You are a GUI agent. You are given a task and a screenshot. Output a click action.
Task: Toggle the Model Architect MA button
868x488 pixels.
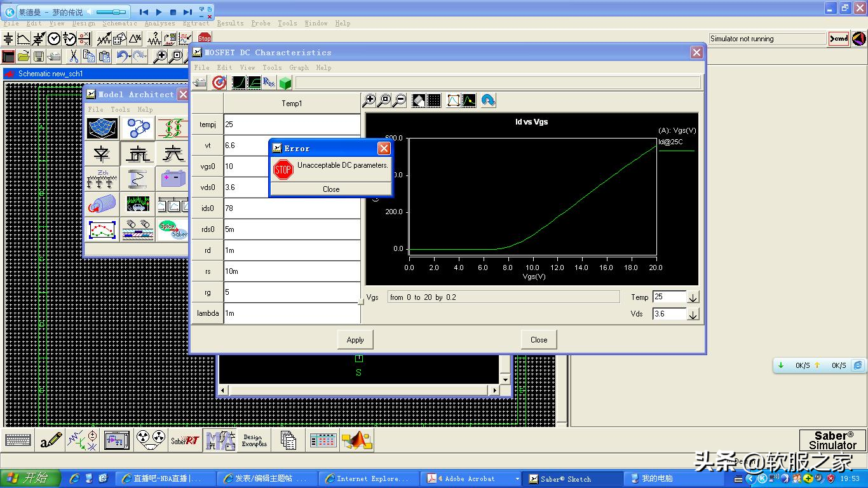coord(220,440)
